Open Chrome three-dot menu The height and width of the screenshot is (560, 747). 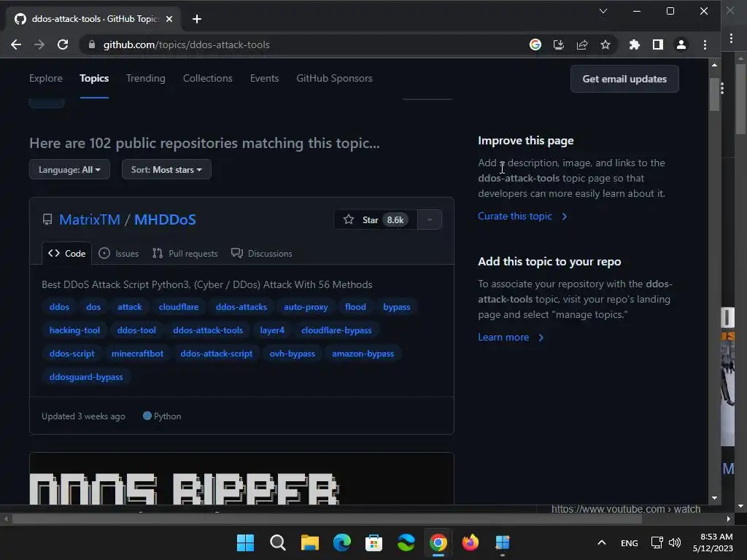705,44
